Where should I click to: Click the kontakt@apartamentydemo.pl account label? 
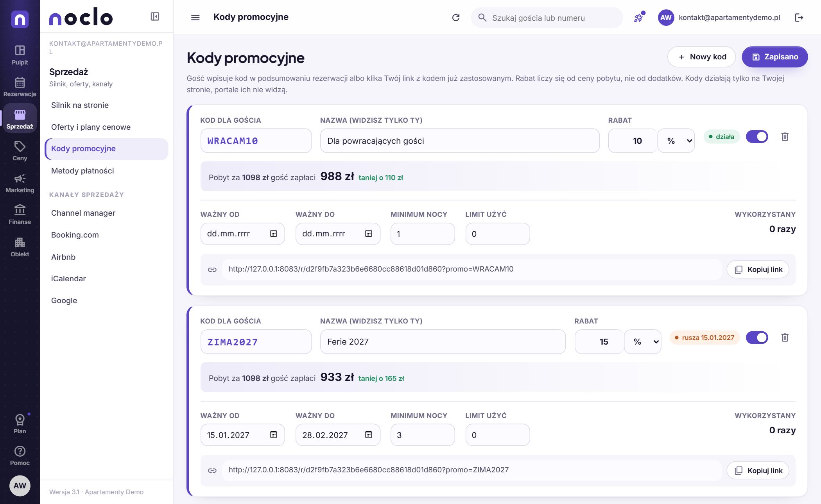pyautogui.click(x=730, y=18)
